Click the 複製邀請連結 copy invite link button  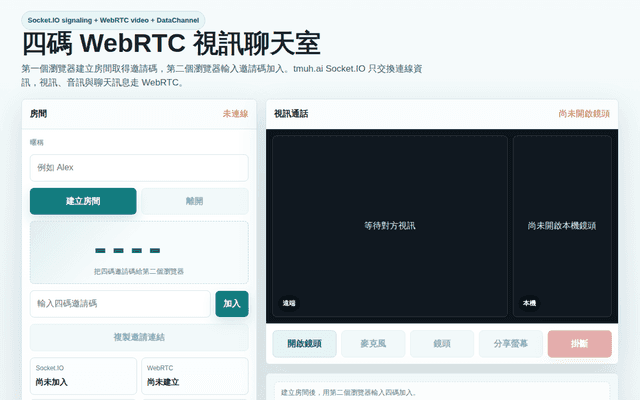coord(139,338)
